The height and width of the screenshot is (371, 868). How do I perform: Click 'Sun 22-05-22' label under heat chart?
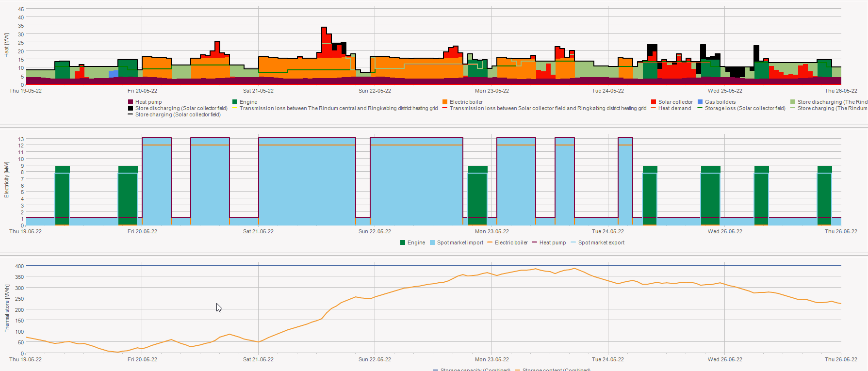[x=375, y=91]
